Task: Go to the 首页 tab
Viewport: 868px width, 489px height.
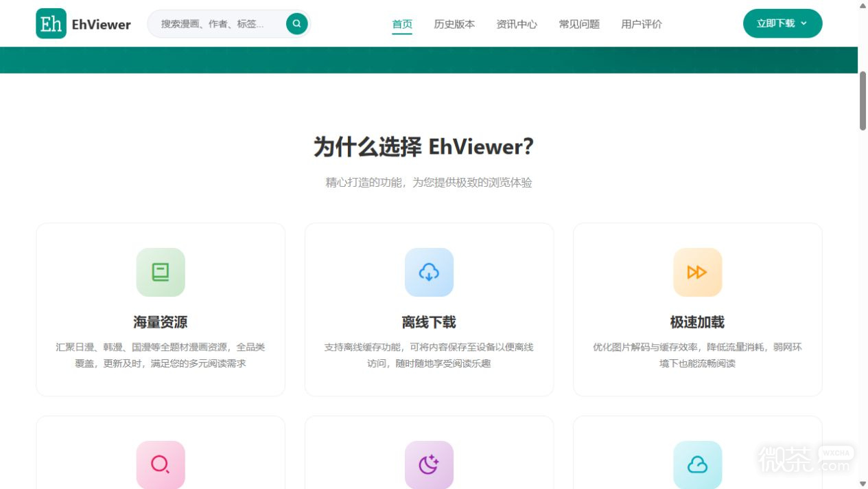Action: pos(402,24)
